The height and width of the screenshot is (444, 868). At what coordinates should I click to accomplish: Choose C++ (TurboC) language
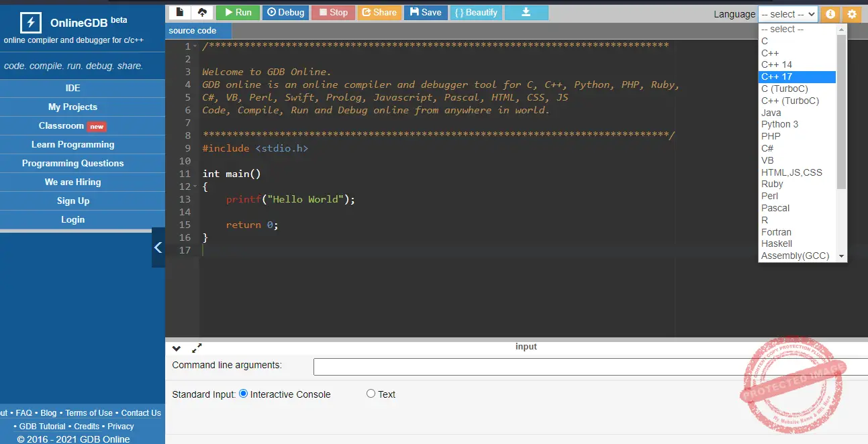tap(798, 101)
